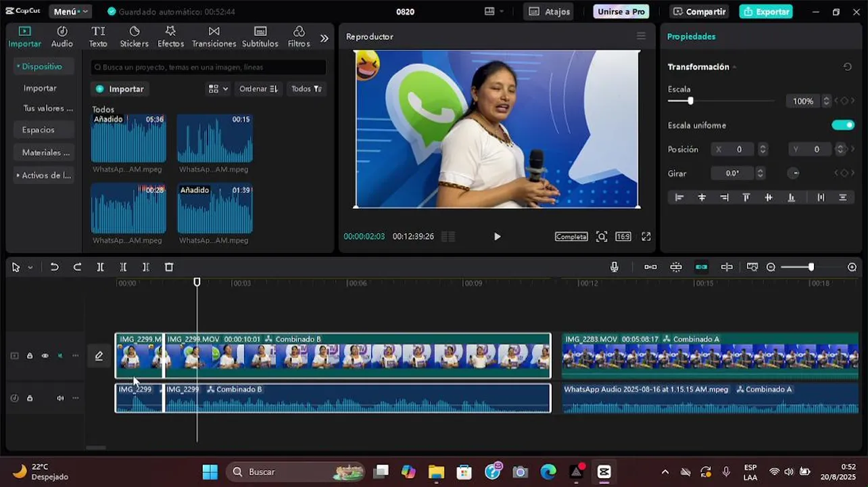Click the Compartir button
The image size is (868, 487).
click(x=699, y=11)
